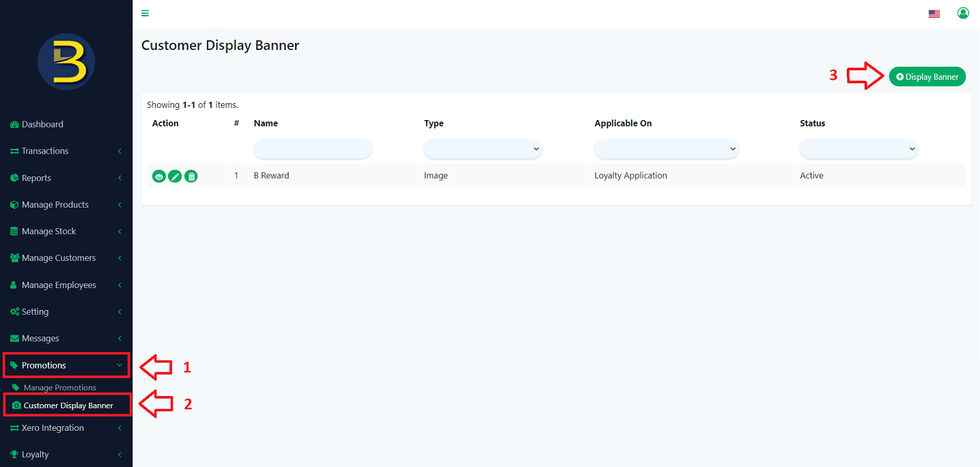Viewport: 980px width, 467px height.
Task: Expand the Status filter dropdown
Action: (x=858, y=149)
